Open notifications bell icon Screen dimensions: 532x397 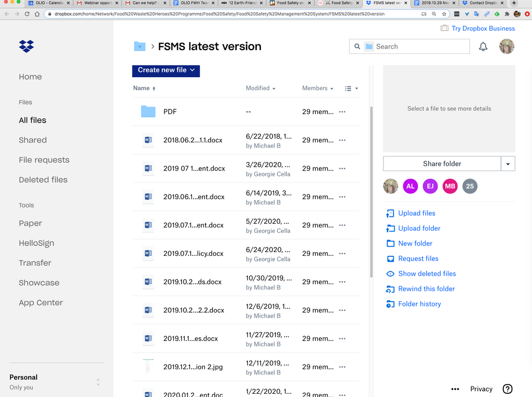point(483,47)
